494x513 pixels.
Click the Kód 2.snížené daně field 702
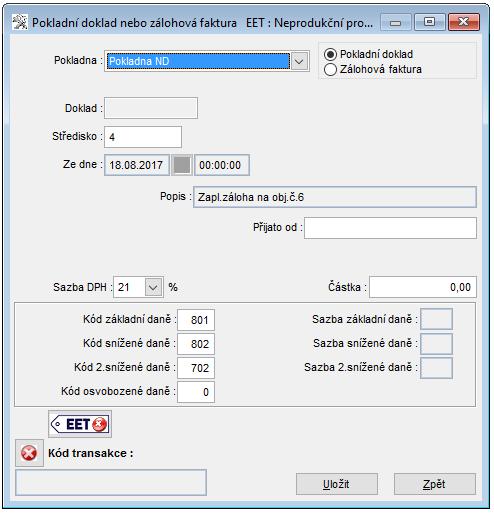point(196,368)
